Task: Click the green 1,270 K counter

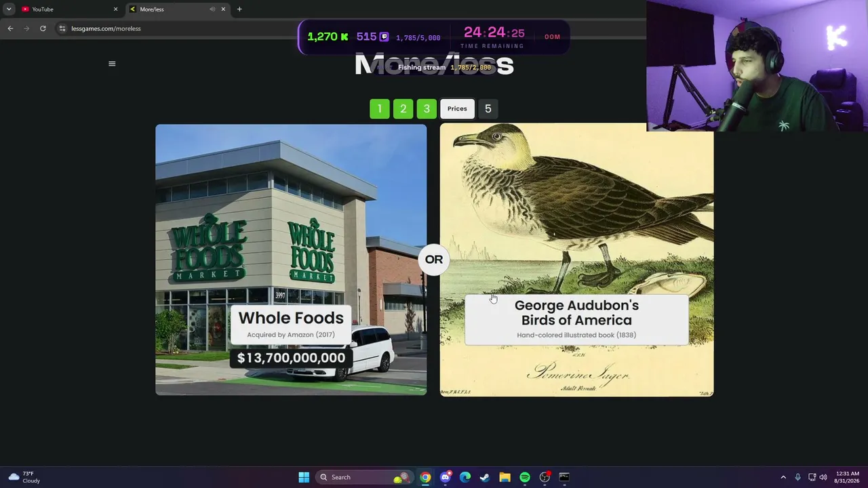Action: pyautogui.click(x=328, y=37)
